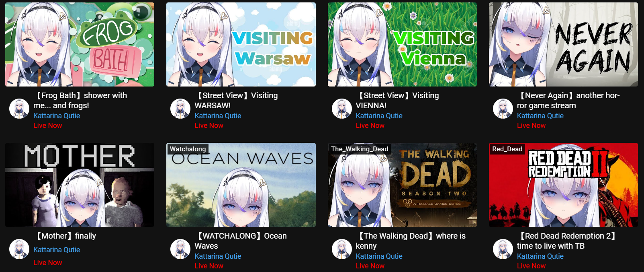This screenshot has width=644, height=272.
Task: Open the Visiting Warsaw stream thumbnail
Action: [241, 44]
